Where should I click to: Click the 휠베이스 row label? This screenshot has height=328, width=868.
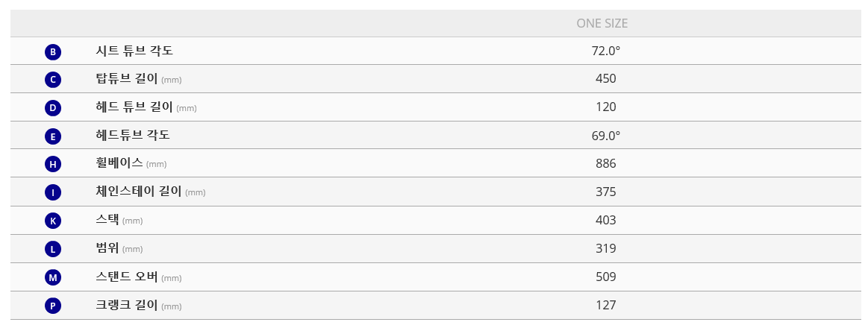[x=119, y=163]
